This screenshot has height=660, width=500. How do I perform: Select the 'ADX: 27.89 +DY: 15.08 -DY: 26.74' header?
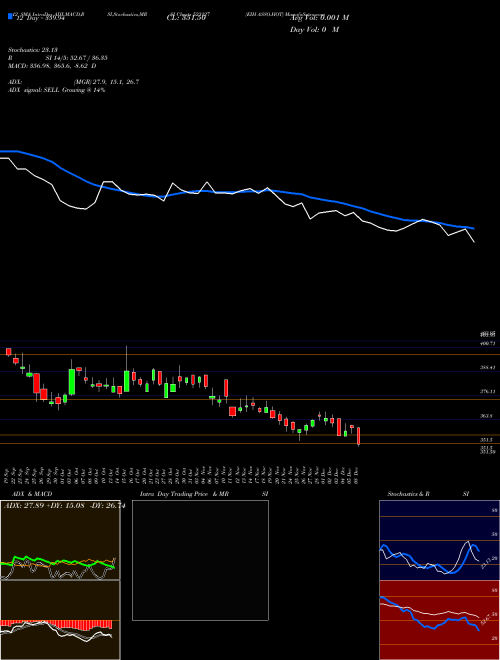point(63,506)
